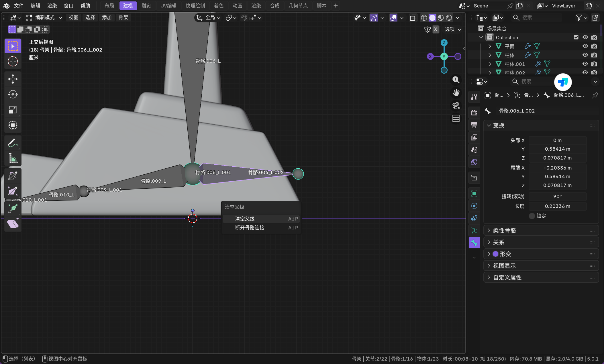Open the 编辑模式 mode dropdown
Image resolution: width=604 pixels, height=364 pixels.
(x=44, y=18)
